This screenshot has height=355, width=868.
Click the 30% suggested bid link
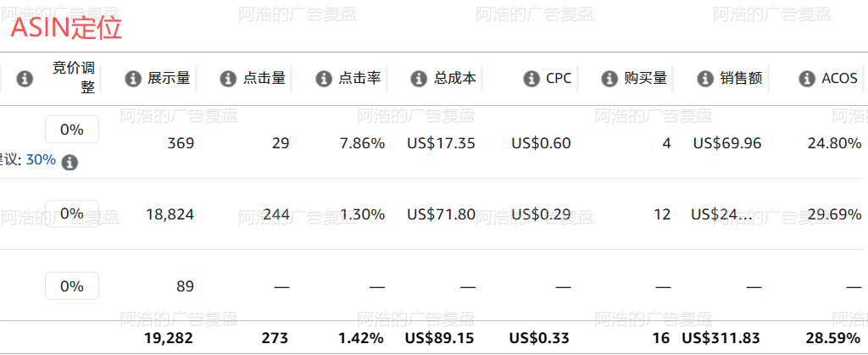click(41, 160)
